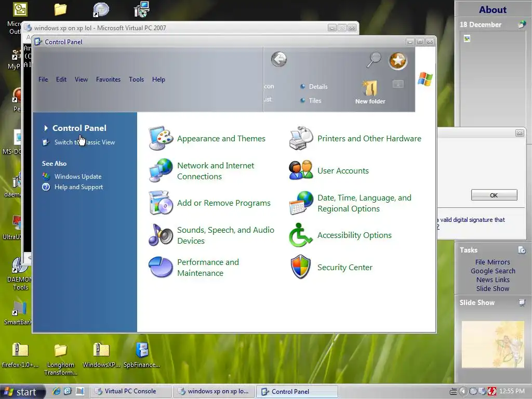This screenshot has width=532, height=399.
Task: Open the File Mirrors task link
Action: coord(493,262)
